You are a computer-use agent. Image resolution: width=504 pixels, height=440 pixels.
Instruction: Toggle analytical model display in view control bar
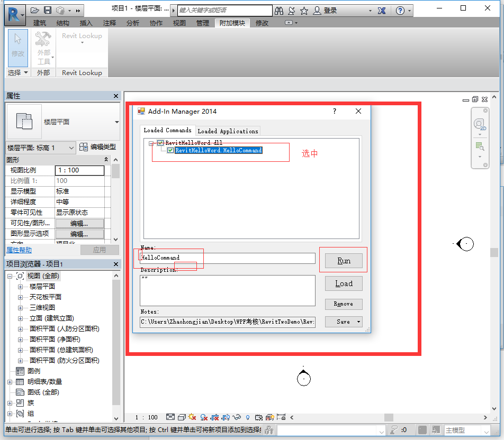pos(270,417)
